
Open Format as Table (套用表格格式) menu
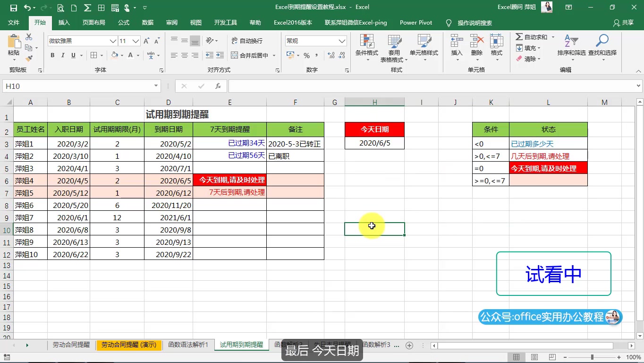(394, 48)
